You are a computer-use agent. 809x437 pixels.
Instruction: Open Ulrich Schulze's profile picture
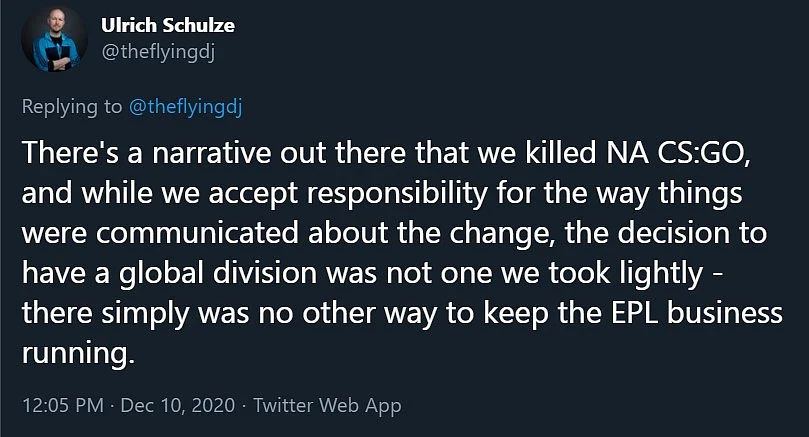(55, 38)
